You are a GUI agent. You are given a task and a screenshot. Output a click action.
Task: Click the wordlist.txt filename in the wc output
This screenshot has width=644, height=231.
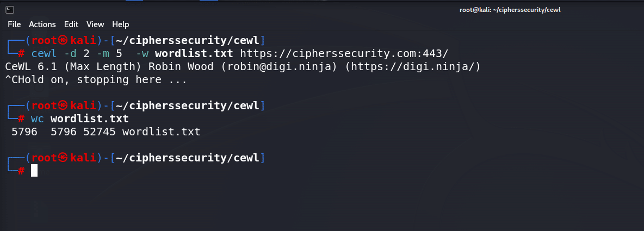pos(162,132)
